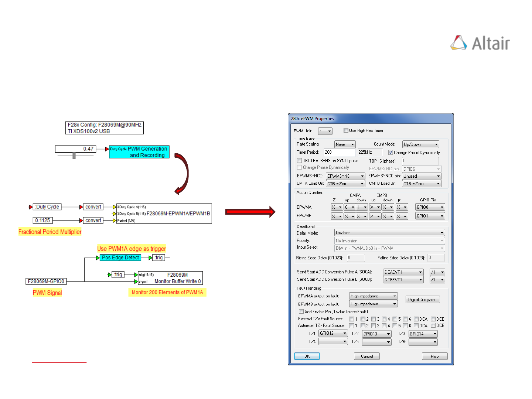Select the convert block after Duty Cycle
Screen dimensions: 532x399
[93, 207]
